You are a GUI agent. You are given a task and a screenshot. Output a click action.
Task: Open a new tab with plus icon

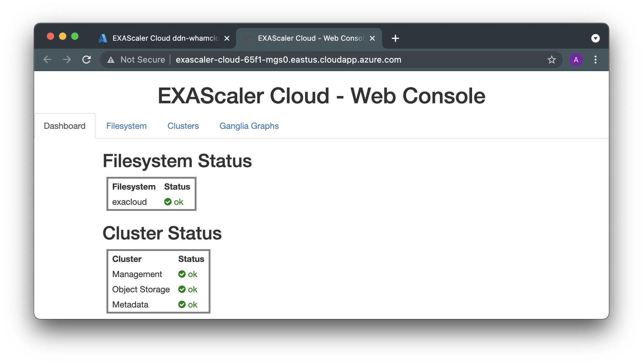pyautogui.click(x=395, y=38)
